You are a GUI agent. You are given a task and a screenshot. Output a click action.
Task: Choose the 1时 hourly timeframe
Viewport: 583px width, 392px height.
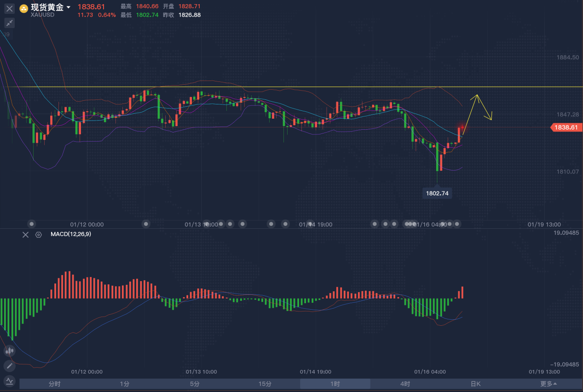(335, 384)
